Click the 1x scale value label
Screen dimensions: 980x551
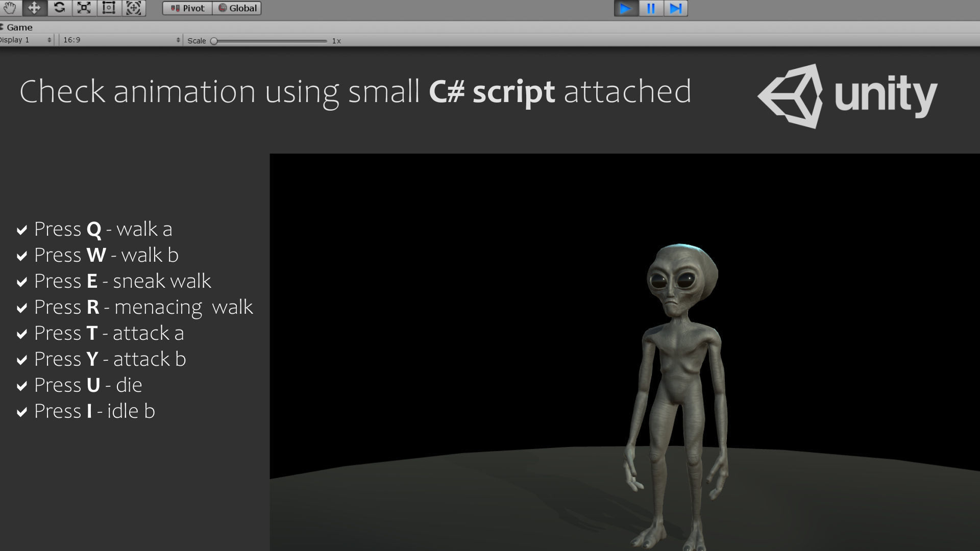click(336, 41)
